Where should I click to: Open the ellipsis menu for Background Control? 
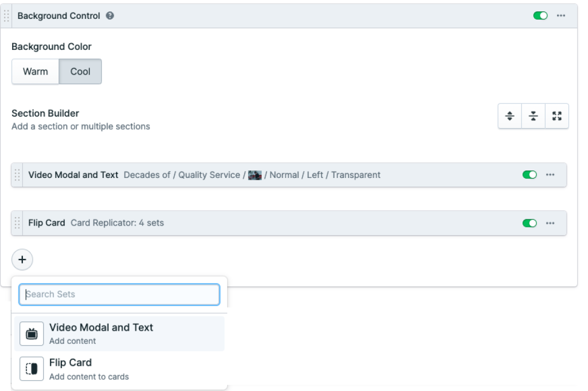click(561, 16)
